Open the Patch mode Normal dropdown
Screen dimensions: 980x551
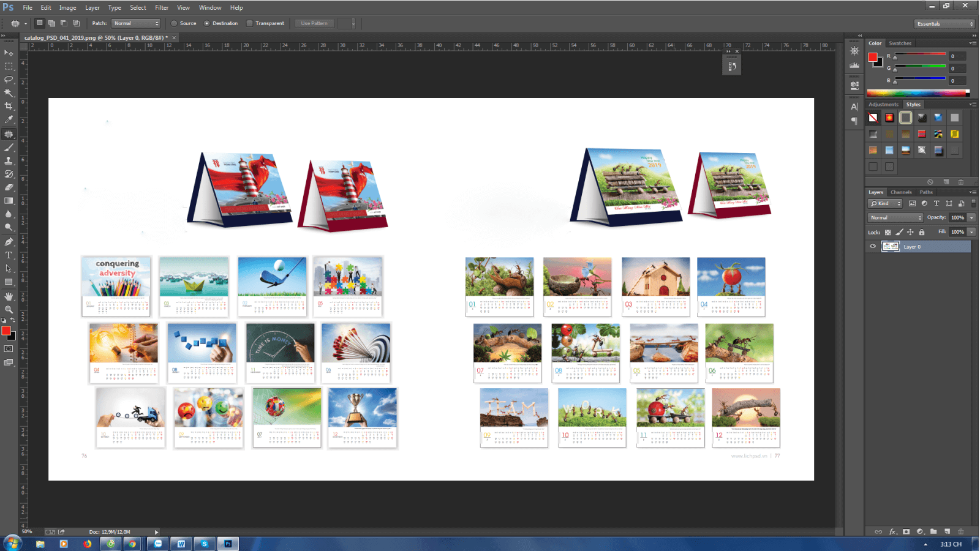point(136,23)
